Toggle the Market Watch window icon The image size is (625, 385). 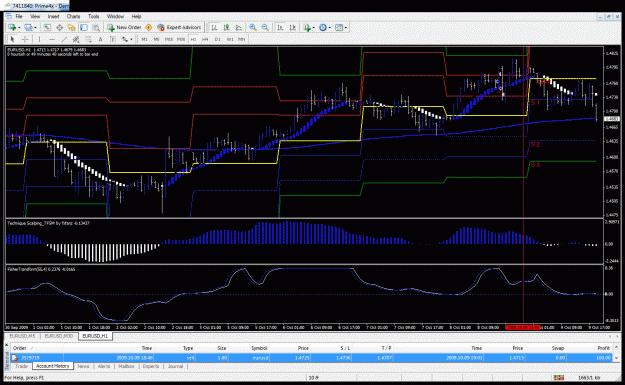coord(47,28)
